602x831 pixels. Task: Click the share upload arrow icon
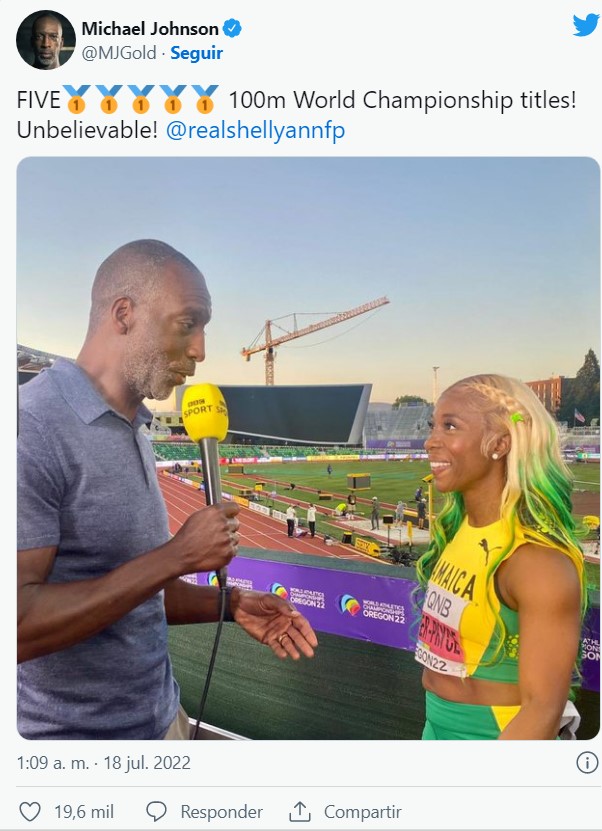(299, 811)
